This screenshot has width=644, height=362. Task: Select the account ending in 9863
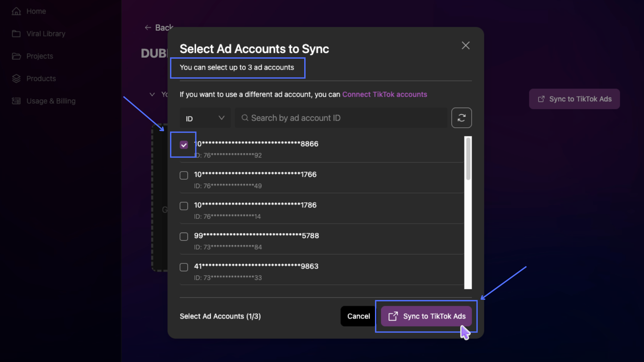[184, 267]
